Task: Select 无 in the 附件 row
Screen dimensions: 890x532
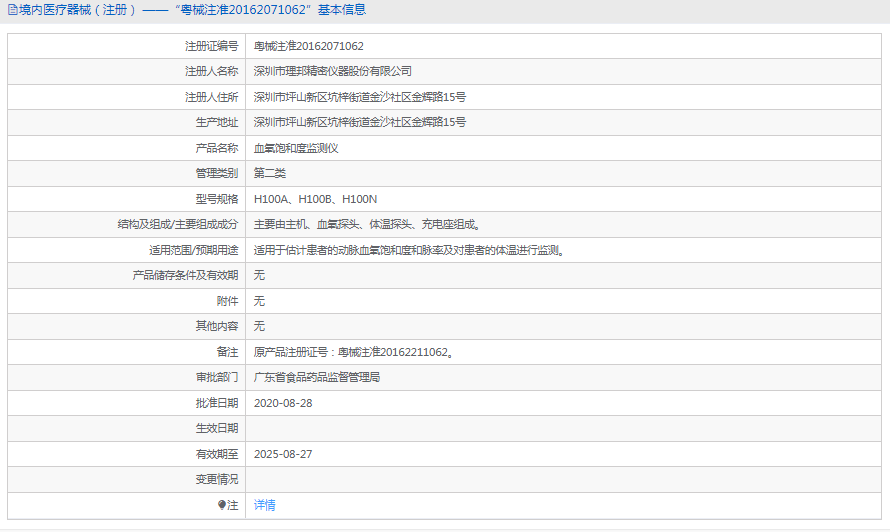Action: [259, 301]
